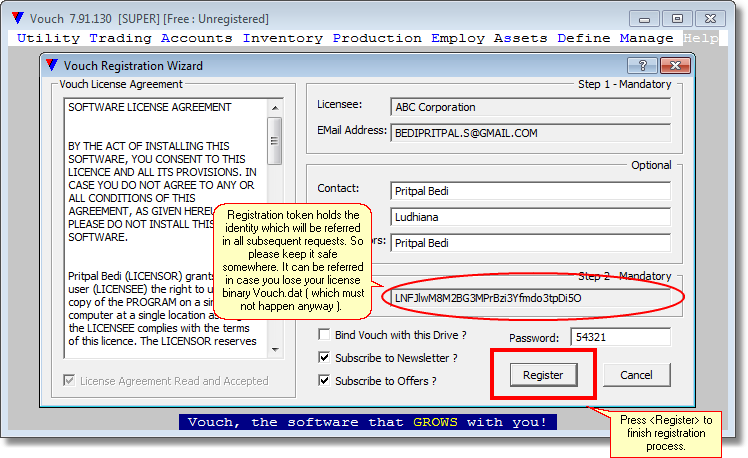The height and width of the screenshot is (458, 748).
Task: Close the main Vouch application window
Action: (710, 19)
